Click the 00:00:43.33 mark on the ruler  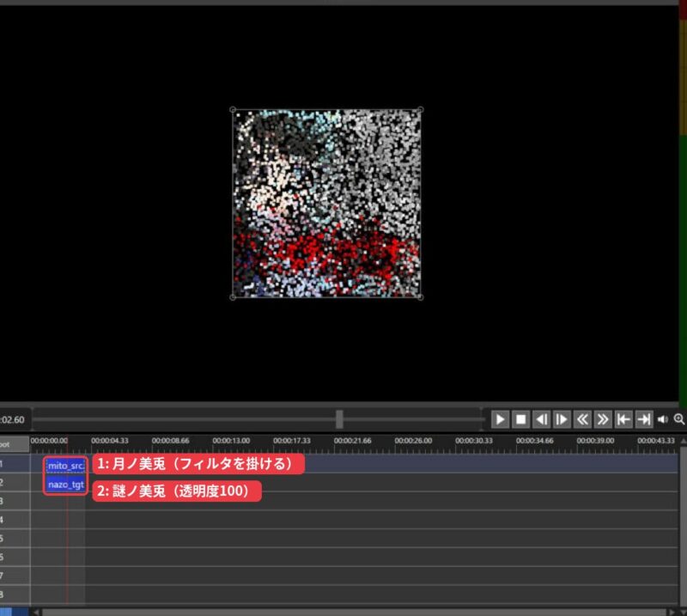(x=656, y=441)
